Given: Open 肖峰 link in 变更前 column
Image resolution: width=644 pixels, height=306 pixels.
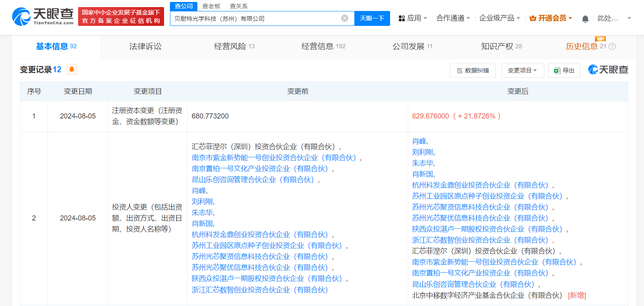Looking at the screenshot, I should [199, 191].
